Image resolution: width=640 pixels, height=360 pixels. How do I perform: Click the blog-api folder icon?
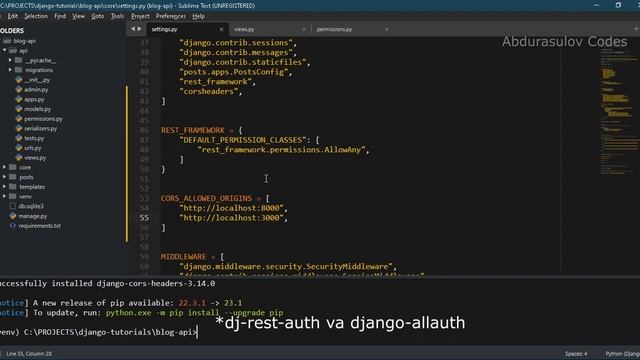click(x=7, y=41)
